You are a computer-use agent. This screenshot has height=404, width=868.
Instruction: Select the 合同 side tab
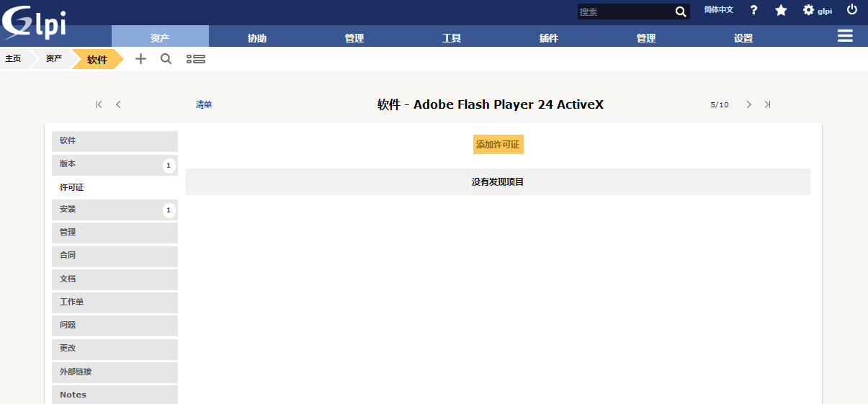[x=115, y=256]
